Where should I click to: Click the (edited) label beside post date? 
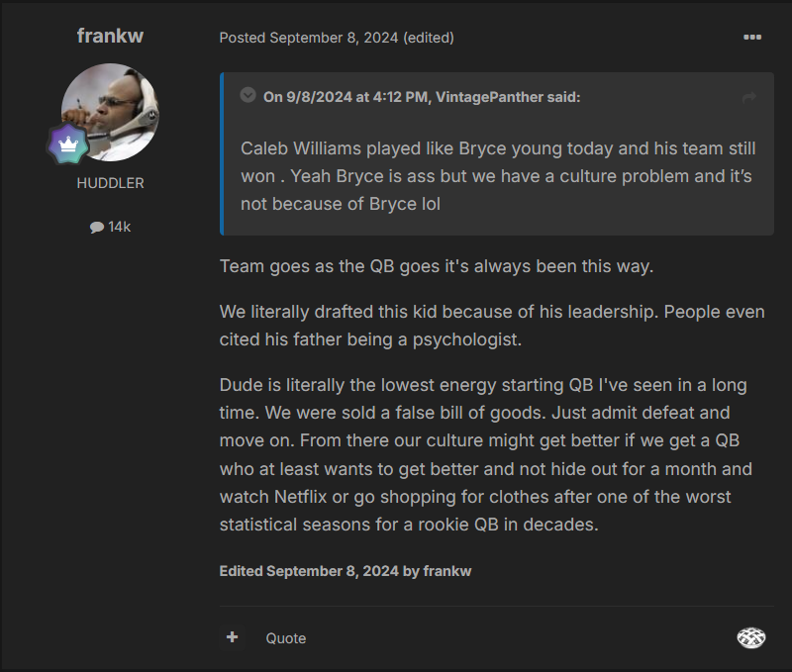pos(429,38)
